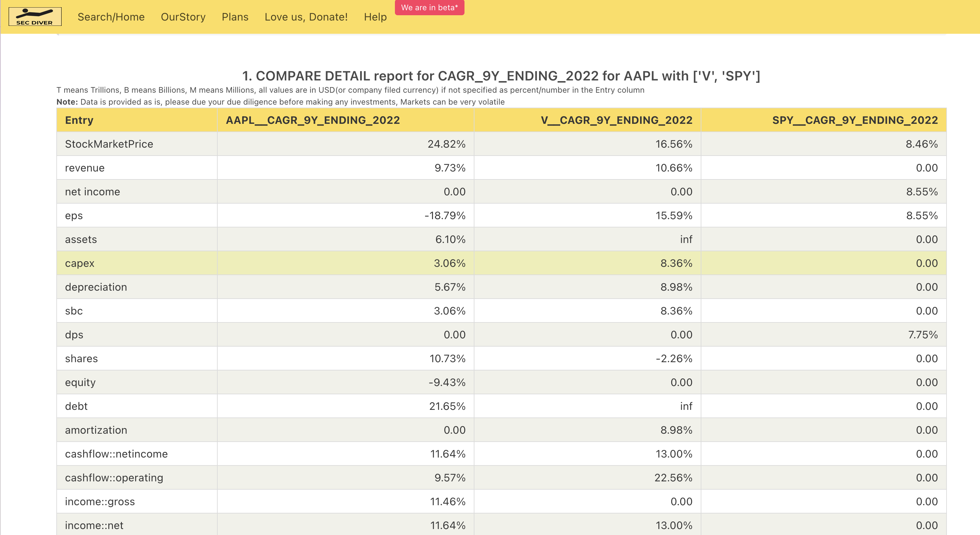Image resolution: width=980 pixels, height=535 pixels.
Task: Click AAPL depreciation value 5.67%
Action: 450,287
